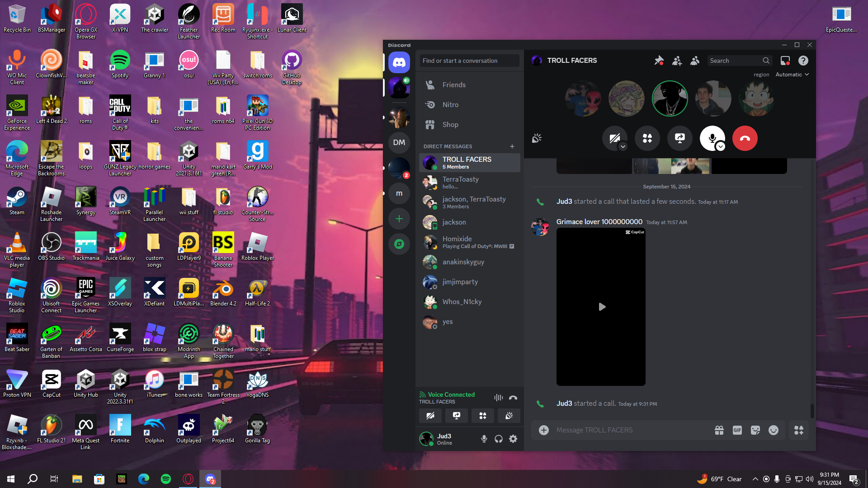Viewport: 868px width, 488px height.
Task: Click the share your screen button in call controls
Action: [679, 138]
